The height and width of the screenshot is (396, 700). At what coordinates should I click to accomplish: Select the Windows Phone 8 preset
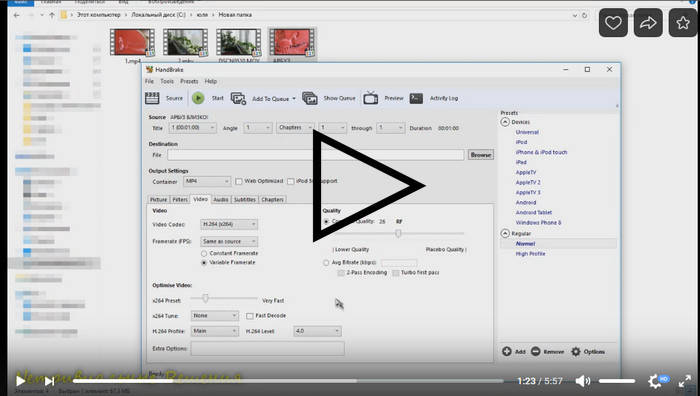tap(538, 222)
